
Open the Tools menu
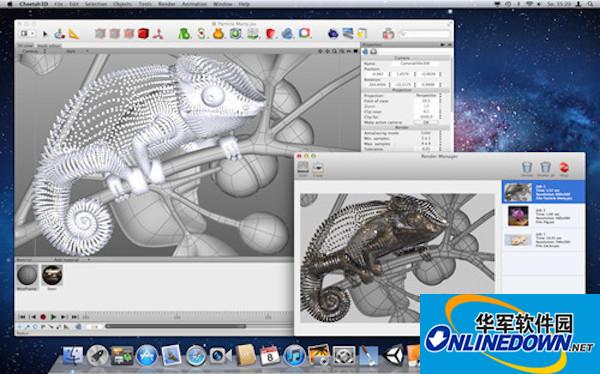145,4
